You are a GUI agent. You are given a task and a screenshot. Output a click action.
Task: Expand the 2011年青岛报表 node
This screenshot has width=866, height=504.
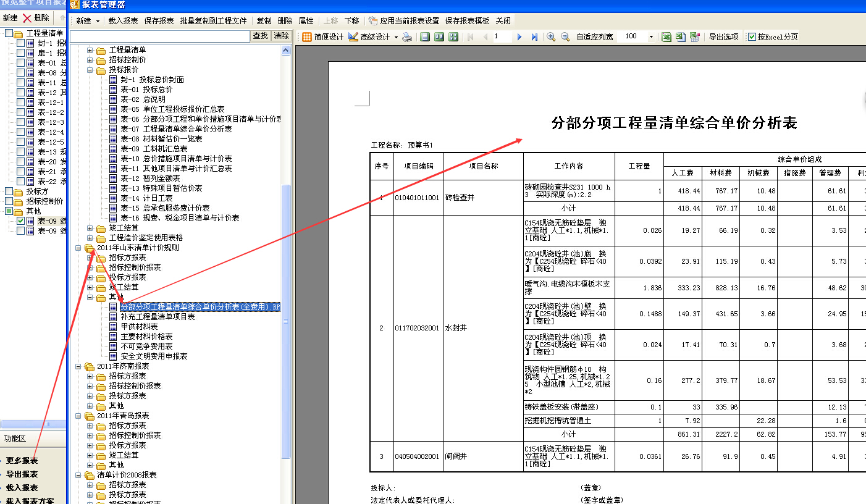[x=78, y=416]
